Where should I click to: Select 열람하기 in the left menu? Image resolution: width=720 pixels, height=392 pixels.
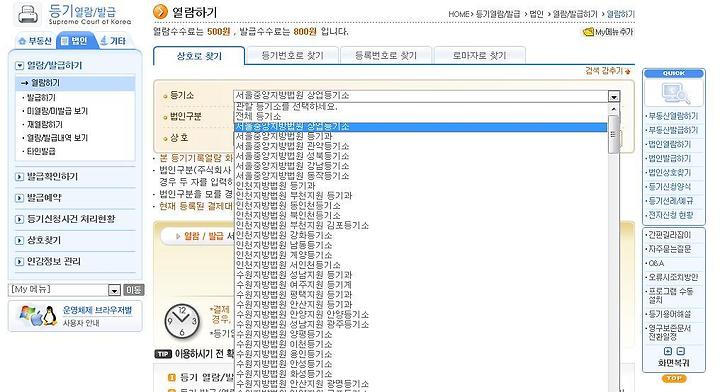point(45,83)
